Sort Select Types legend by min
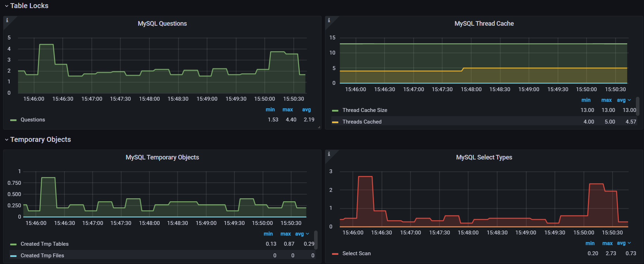 pyautogui.click(x=590, y=243)
